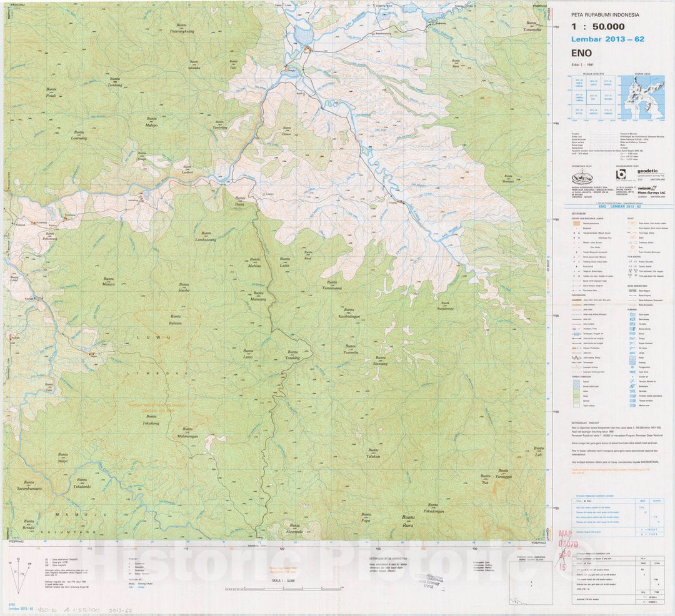
Task: Click the blue 'Lembar 2013 – 62' heading
Action: coord(607,39)
